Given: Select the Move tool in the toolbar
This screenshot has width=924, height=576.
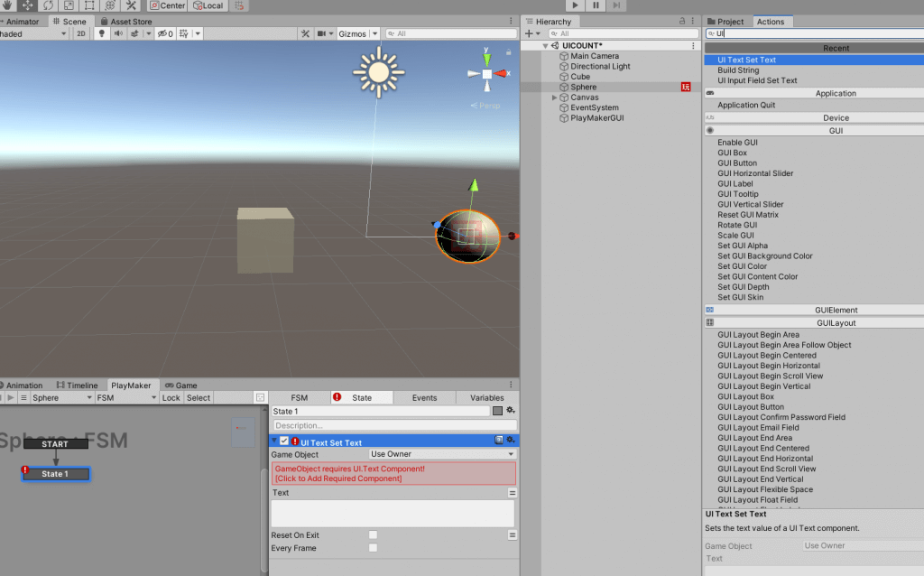Looking at the screenshot, I should pyautogui.click(x=27, y=5).
